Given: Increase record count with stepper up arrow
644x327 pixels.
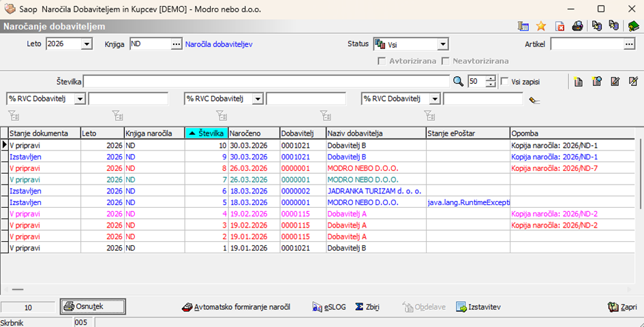Looking at the screenshot, I should [x=491, y=78].
